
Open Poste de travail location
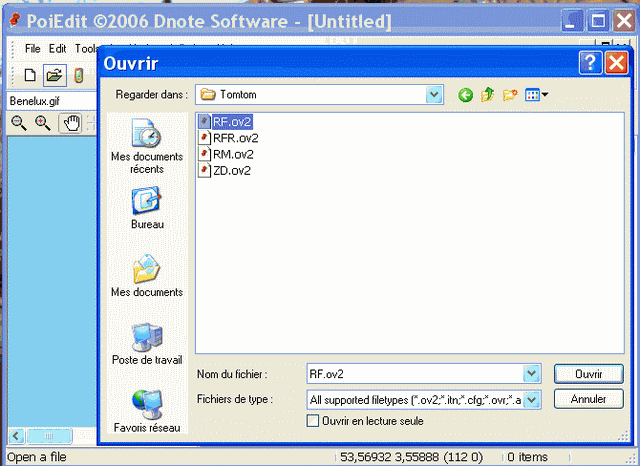(146, 345)
